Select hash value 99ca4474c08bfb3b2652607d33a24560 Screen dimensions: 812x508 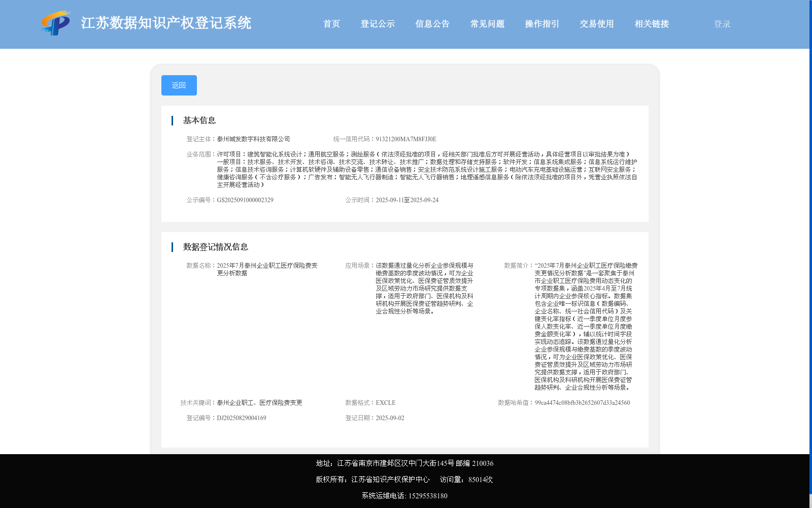coord(583,403)
